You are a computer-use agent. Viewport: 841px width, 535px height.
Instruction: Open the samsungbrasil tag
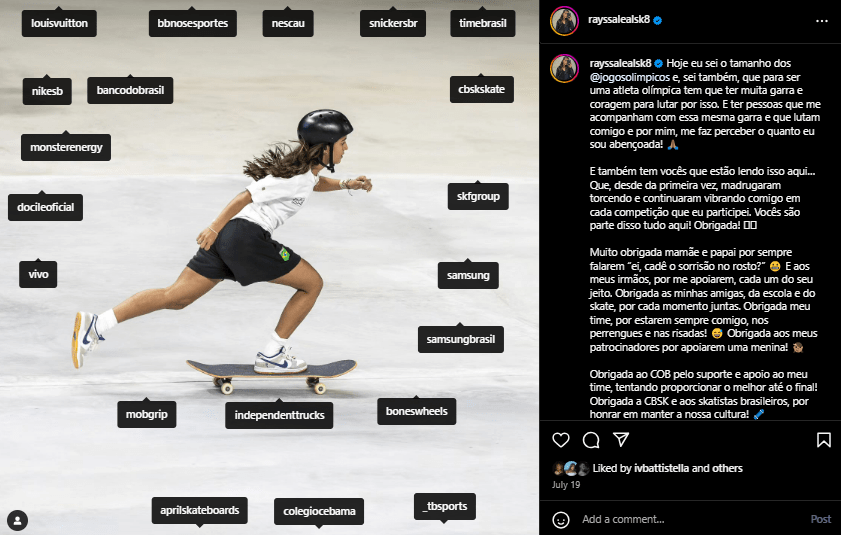coord(461,339)
